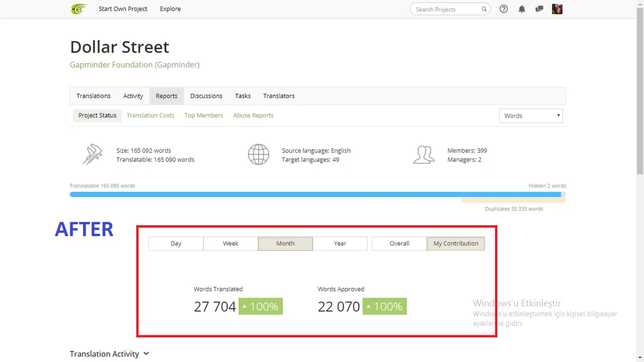The image size is (644, 362).
Task: Click the project size caliper icon
Action: pos(93,154)
